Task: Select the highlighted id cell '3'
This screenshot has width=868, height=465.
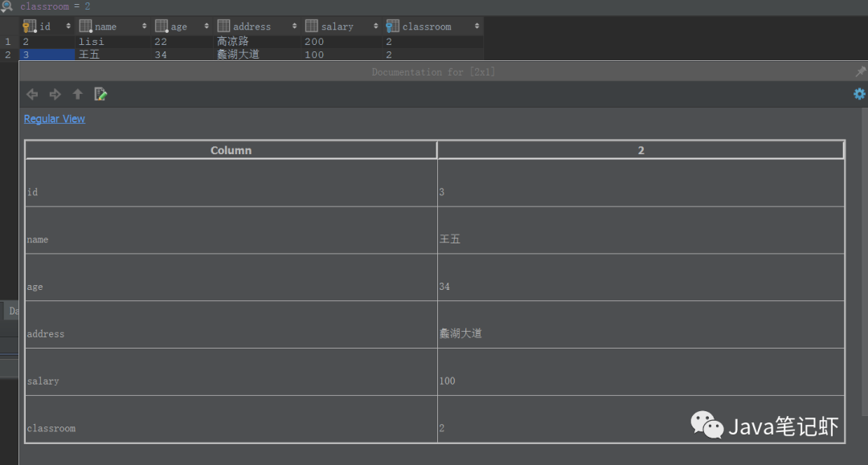Action: tap(47, 55)
